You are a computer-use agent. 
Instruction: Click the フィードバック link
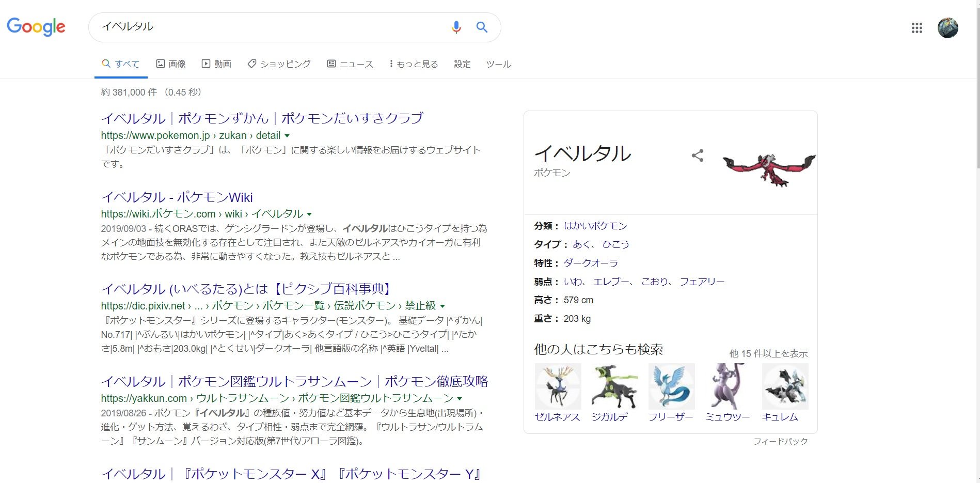(781, 441)
